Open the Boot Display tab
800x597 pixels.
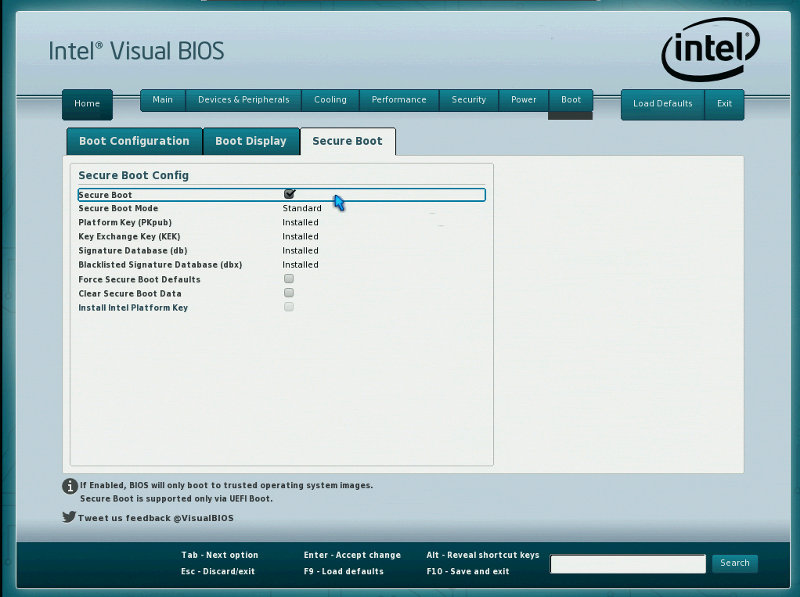tap(251, 141)
